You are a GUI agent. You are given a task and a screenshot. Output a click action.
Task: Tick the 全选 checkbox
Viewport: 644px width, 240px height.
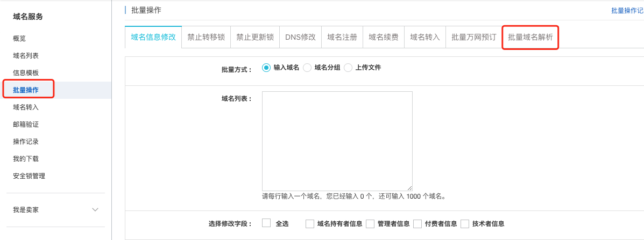pos(266,223)
